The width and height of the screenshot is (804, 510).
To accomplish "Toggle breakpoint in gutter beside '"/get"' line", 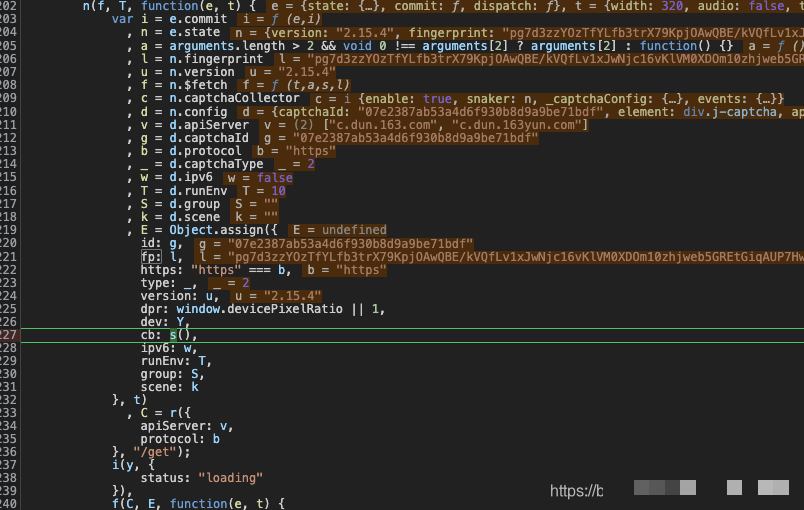I will [x=8, y=451].
